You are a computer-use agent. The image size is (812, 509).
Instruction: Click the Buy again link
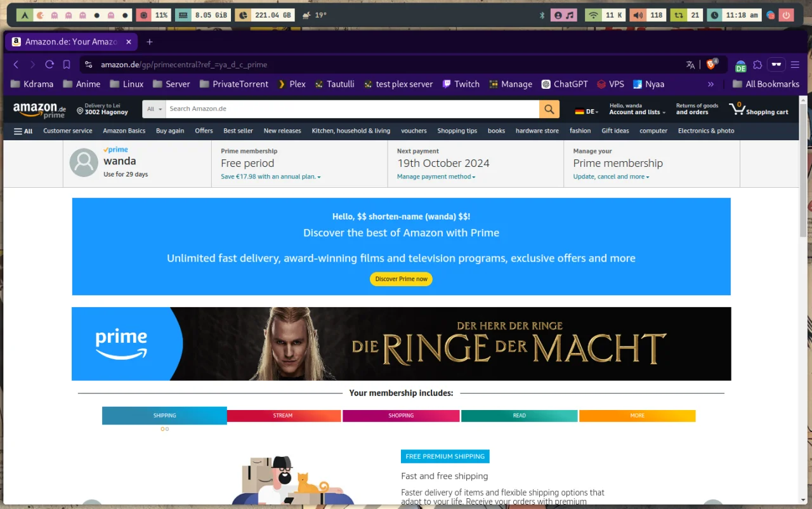(170, 131)
